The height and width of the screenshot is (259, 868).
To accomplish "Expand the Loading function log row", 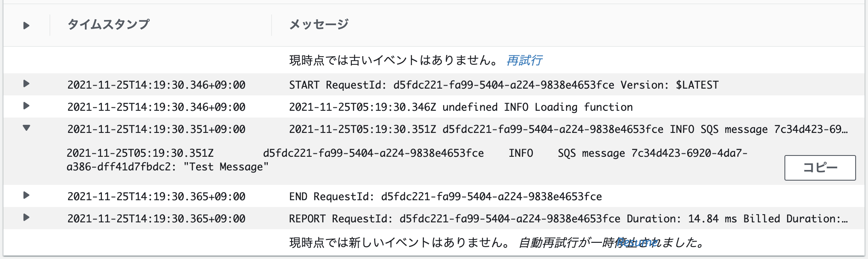I will [x=26, y=106].
